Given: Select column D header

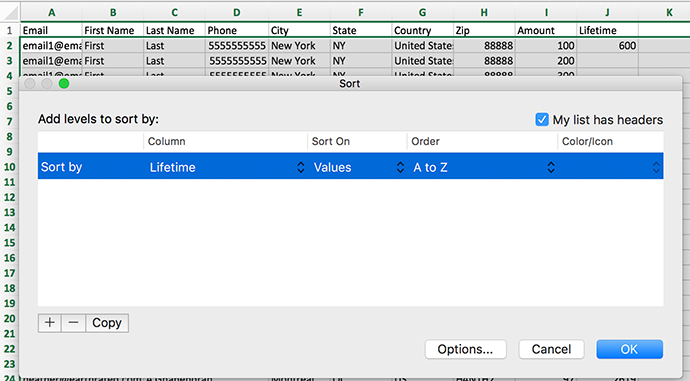Looking at the screenshot, I should point(237,12).
